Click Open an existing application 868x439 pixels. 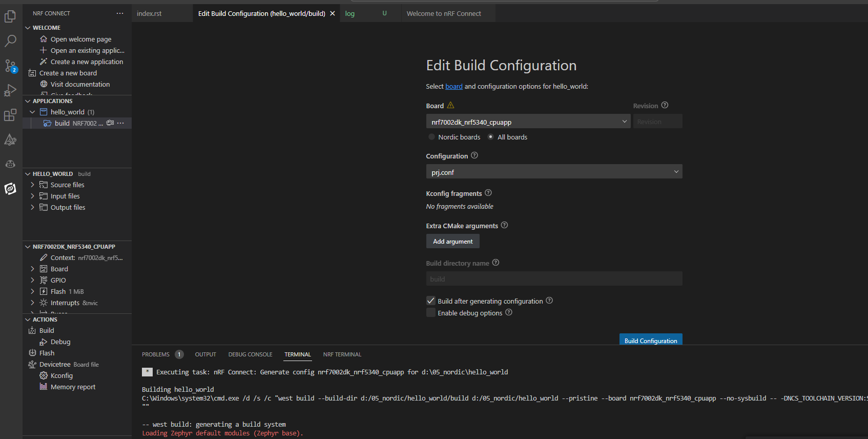coord(87,50)
